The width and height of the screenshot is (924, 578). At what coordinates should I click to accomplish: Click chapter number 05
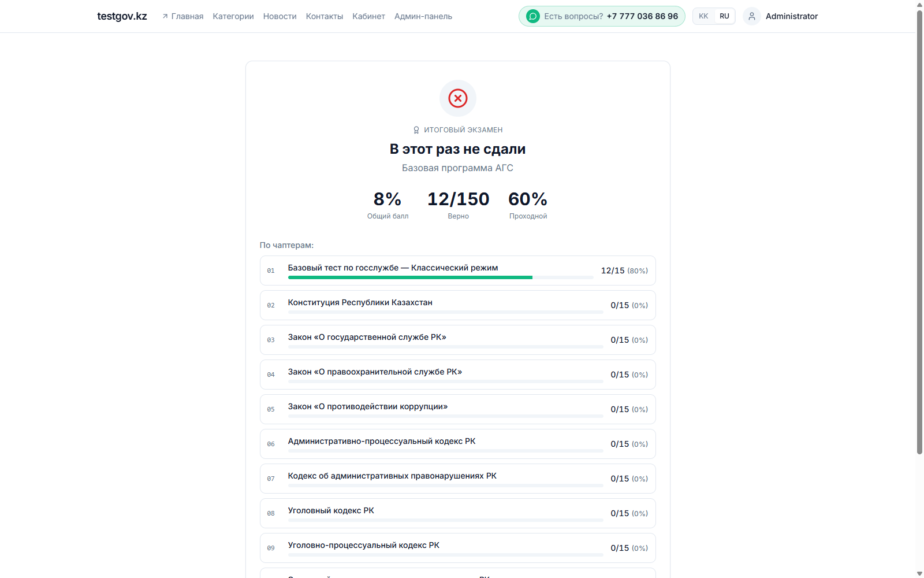[x=271, y=409]
